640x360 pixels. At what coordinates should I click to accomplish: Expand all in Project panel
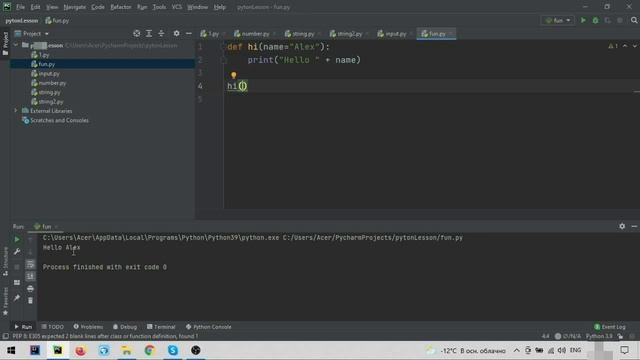pyautogui.click(x=149, y=33)
